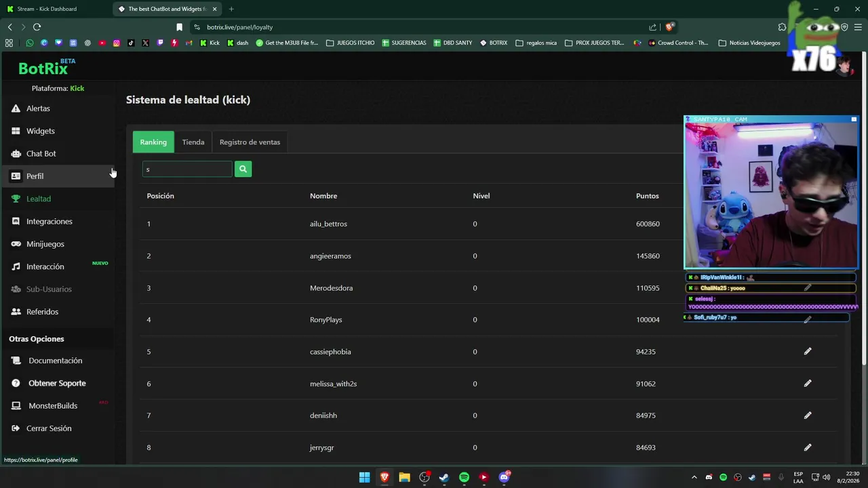The image size is (868, 488).
Task: Open the X (Twitter) bookmark icon
Action: 145,43
